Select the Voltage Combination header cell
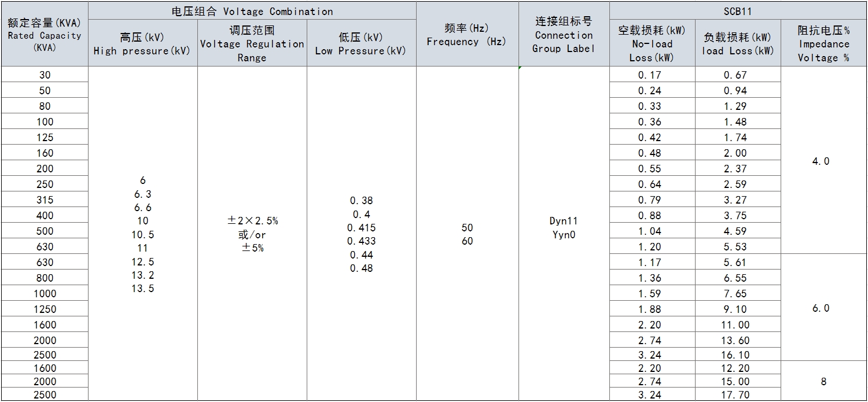The height and width of the screenshot is (402, 868). pyautogui.click(x=252, y=11)
